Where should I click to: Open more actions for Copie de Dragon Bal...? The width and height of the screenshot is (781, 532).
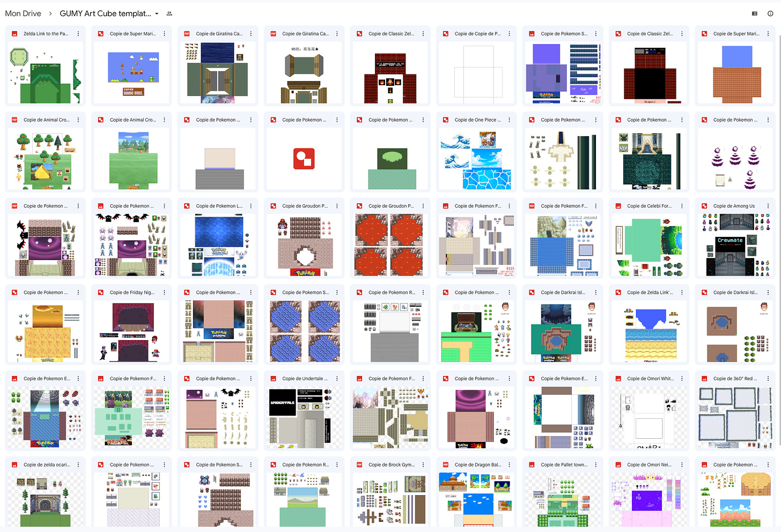pyautogui.click(x=510, y=465)
